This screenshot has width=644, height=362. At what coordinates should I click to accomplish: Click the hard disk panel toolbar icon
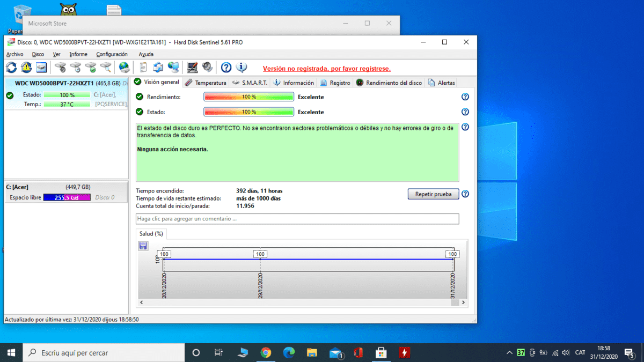(41, 68)
